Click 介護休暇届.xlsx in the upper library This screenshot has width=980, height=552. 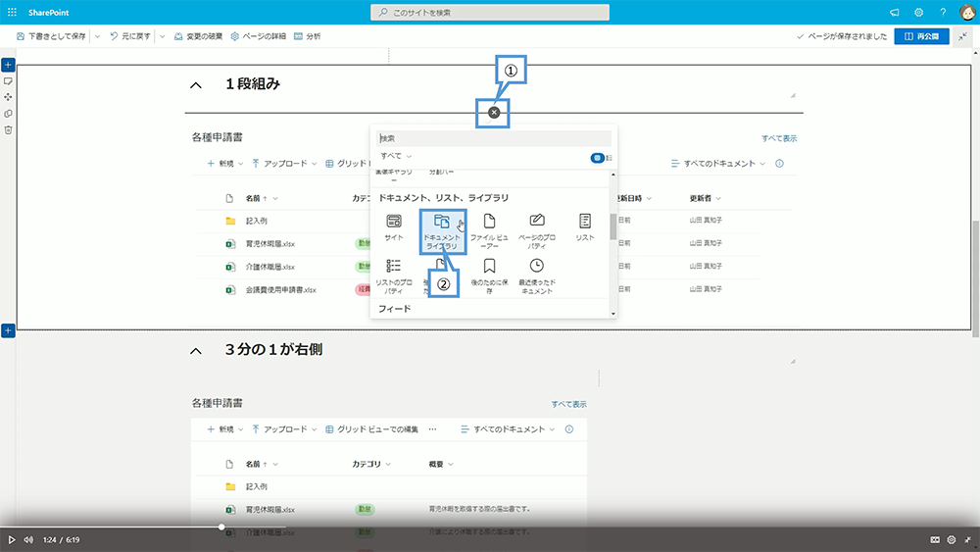coord(270,267)
